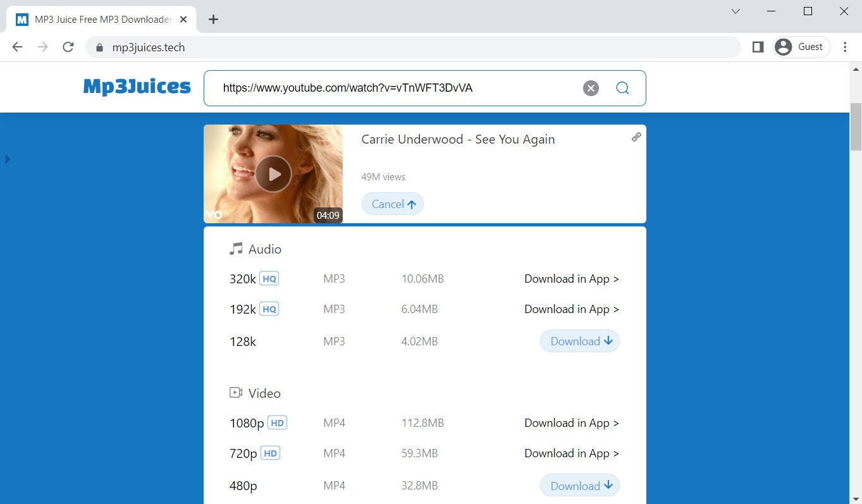Open the Guest profile menu

point(801,47)
